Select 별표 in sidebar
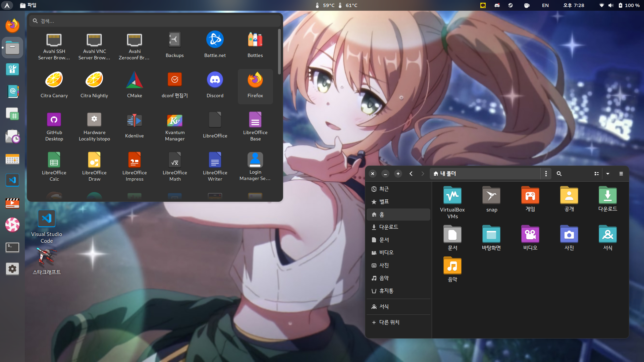This screenshot has height=362, width=644. 398,202
